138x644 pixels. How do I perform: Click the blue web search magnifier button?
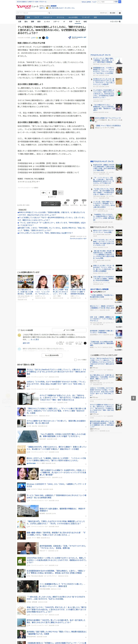(120, 2)
